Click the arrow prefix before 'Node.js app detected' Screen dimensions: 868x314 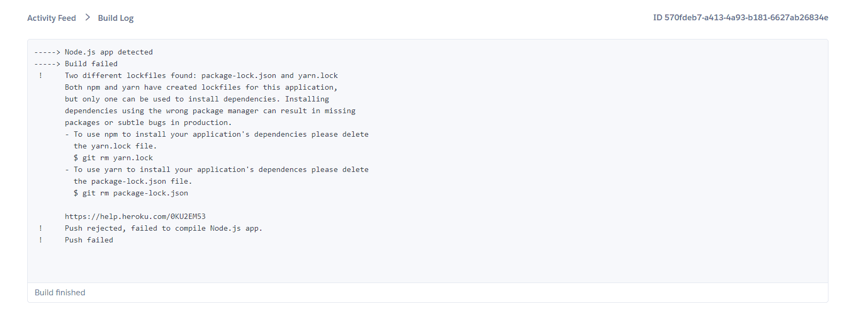tap(48, 52)
